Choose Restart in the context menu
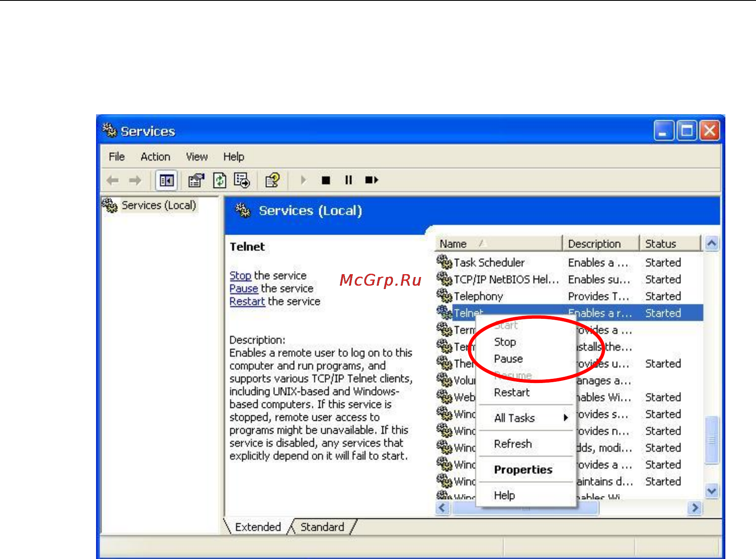The height and width of the screenshot is (559, 756). coord(512,392)
